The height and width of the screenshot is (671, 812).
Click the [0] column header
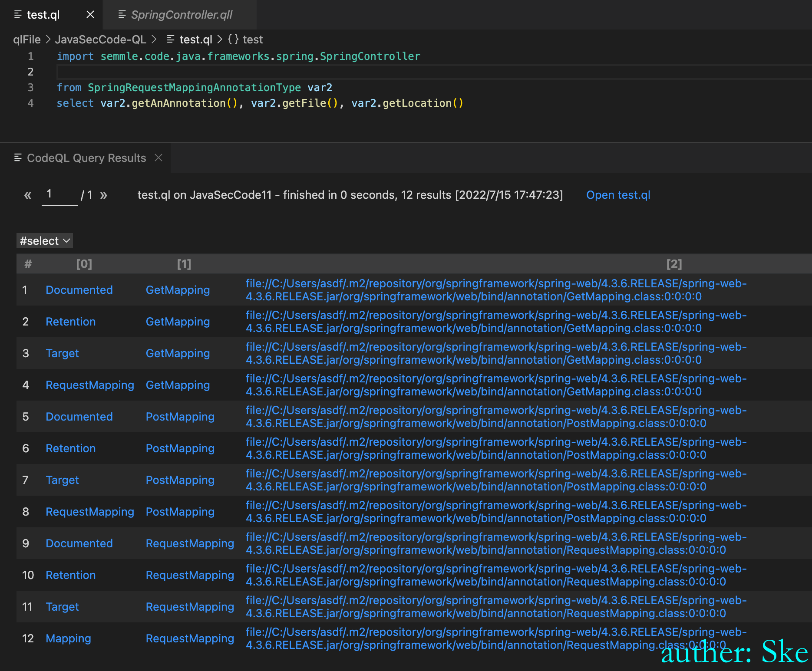coord(84,264)
